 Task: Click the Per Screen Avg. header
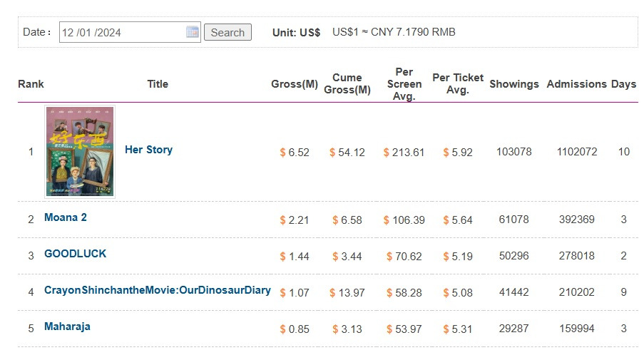pyautogui.click(x=404, y=83)
